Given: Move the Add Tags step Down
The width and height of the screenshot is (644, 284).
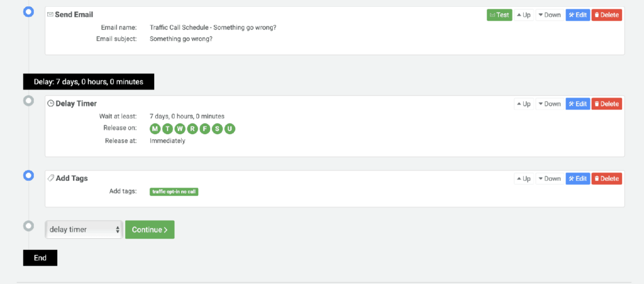Looking at the screenshot, I should click(x=549, y=179).
